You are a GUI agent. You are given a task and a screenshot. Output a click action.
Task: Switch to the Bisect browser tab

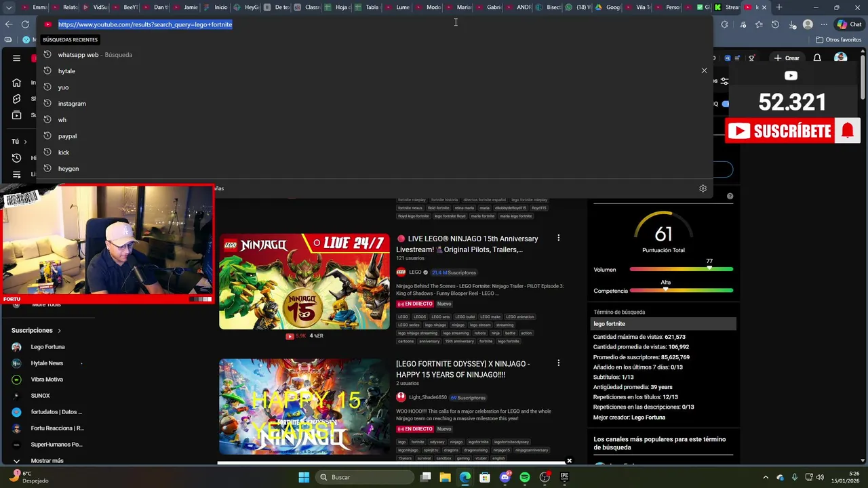click(549, 7)
